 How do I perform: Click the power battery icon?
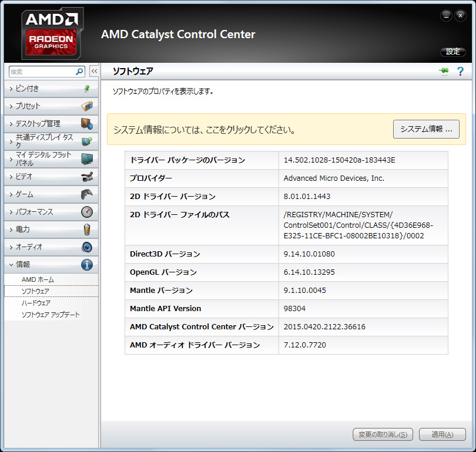87,230
